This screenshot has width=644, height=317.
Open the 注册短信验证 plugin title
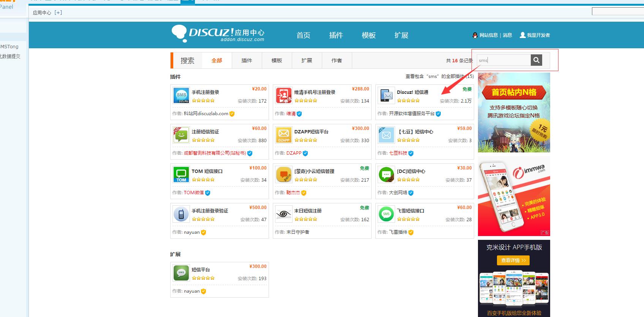205,132
